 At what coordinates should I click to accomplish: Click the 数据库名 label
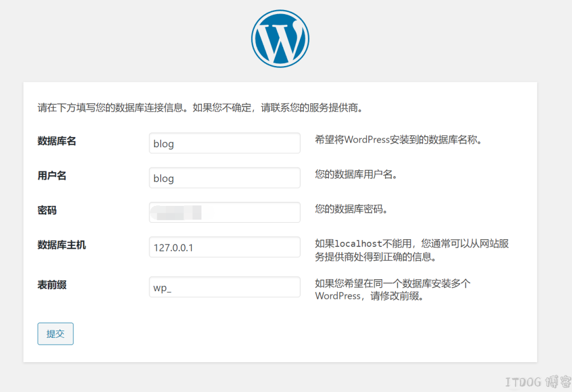(x=56, y=141)
